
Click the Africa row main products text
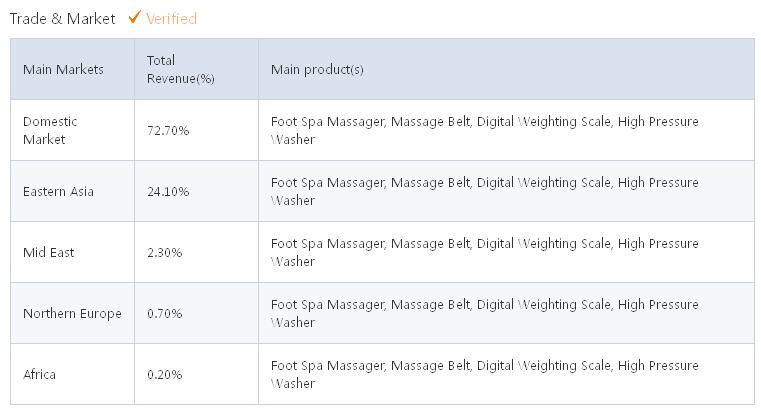tap(484, 374)
